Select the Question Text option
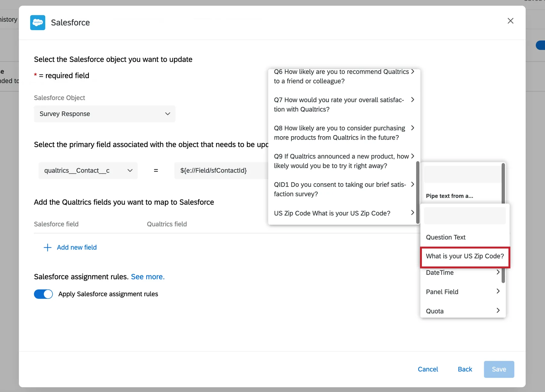545x392 pixels. 446,237
